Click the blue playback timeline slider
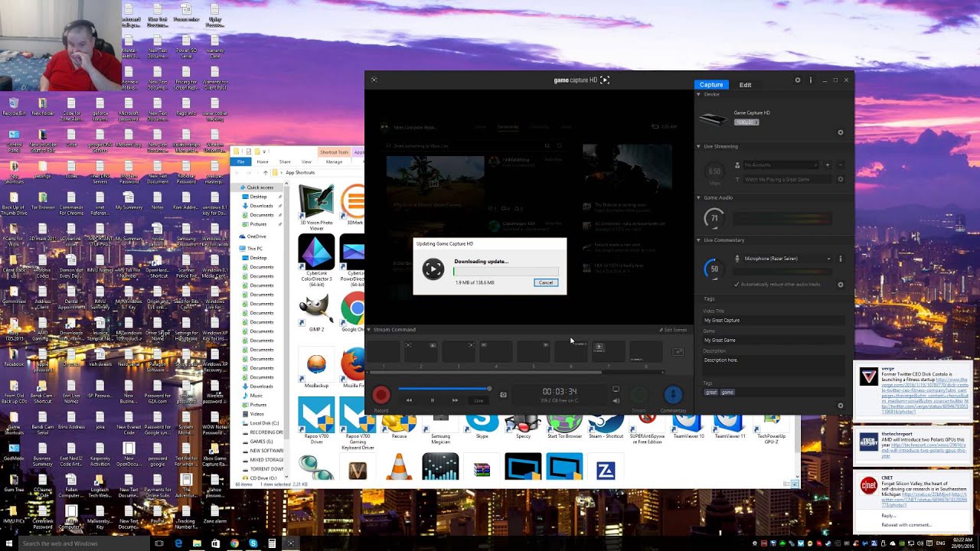The width and height of the screenshot is (980, 551). point(444,389)
